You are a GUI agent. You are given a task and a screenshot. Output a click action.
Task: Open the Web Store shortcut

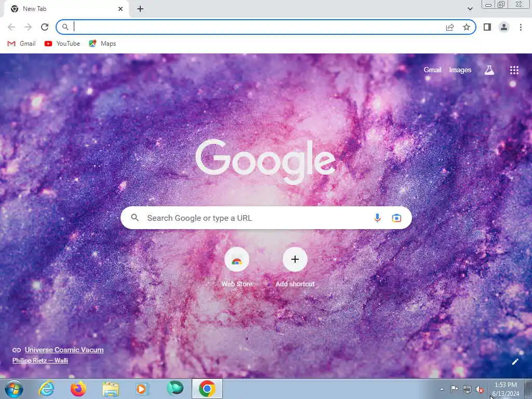click(x=237, y=267)
